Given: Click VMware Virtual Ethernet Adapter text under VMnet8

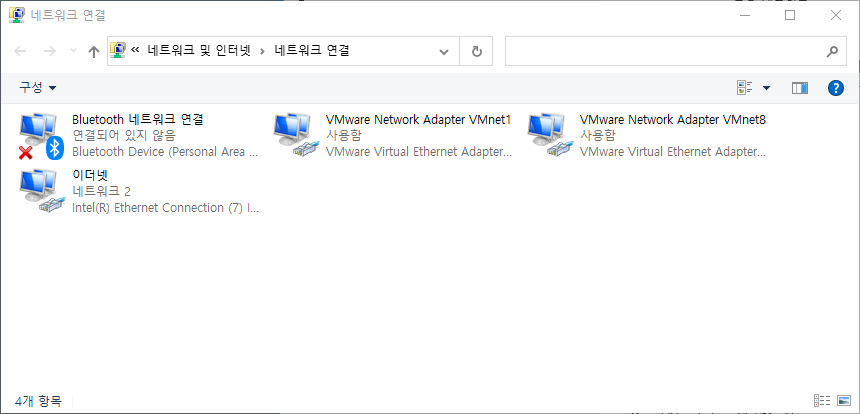Looking at the screenshot, I should tap(672, 152).
